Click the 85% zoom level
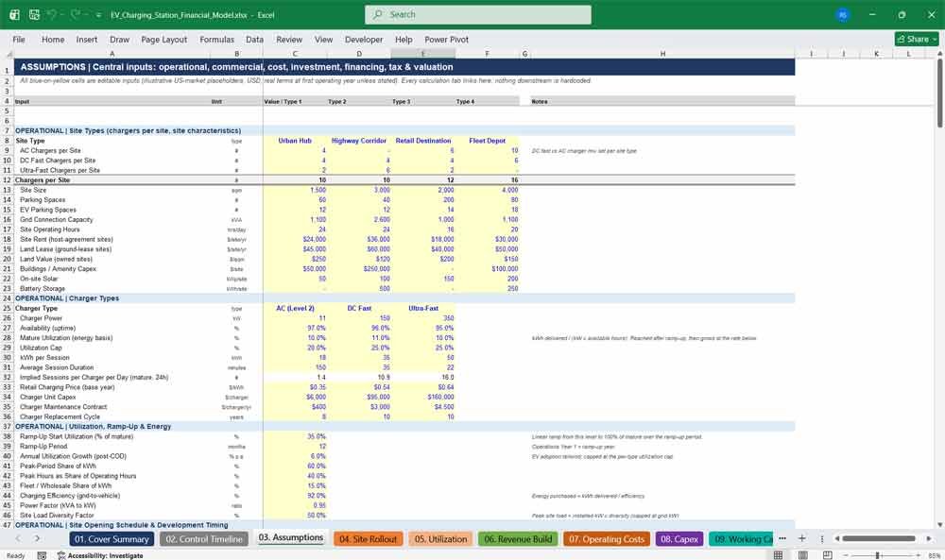 [935, 555]
